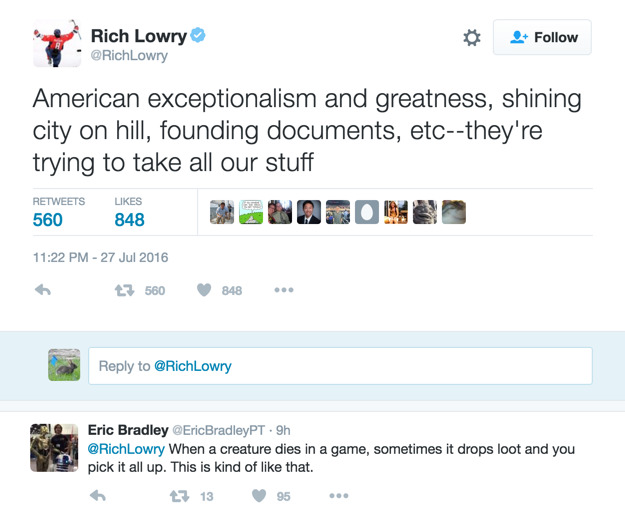Retweet Eric Bradley's reply
The width and height of the screenshot is (625, 514).
(x=180, y=496)
